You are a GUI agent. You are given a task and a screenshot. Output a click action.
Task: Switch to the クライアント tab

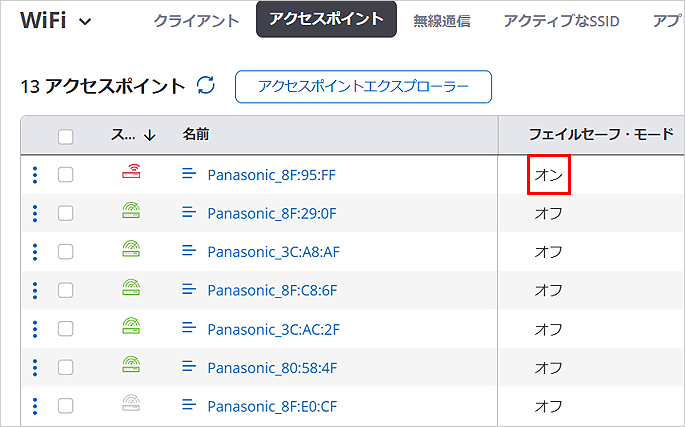196,21
